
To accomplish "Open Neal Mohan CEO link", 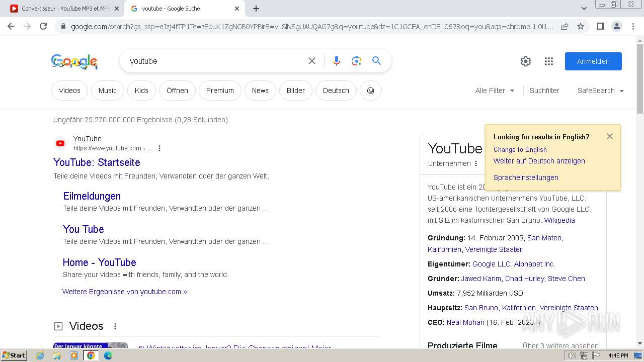I will [465, 322].
